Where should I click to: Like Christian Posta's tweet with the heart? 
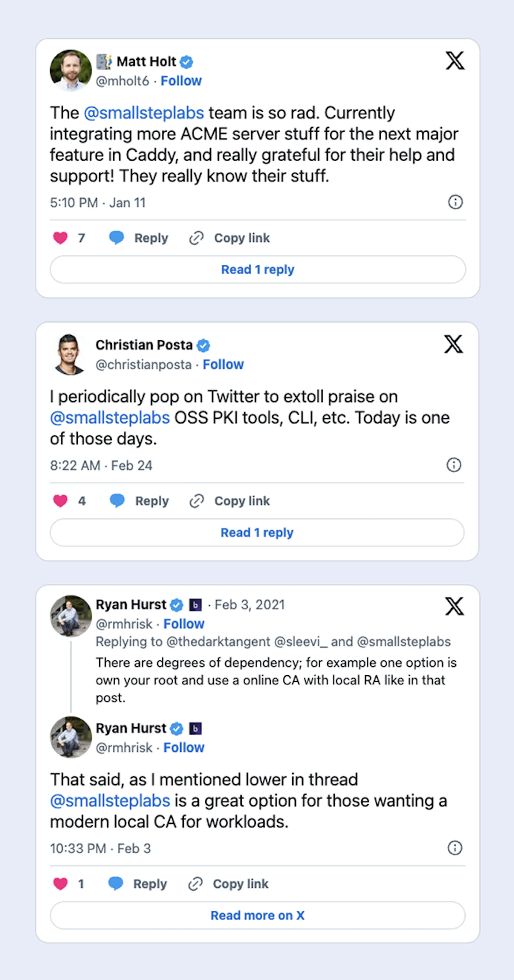pyautogui.click(x=60, y=501)
